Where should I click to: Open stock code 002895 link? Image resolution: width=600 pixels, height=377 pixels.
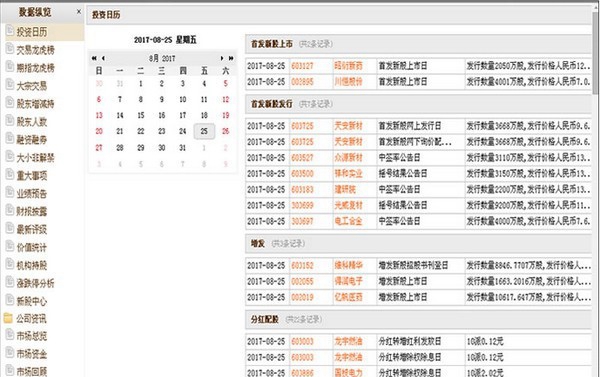[x=302, y=82]
